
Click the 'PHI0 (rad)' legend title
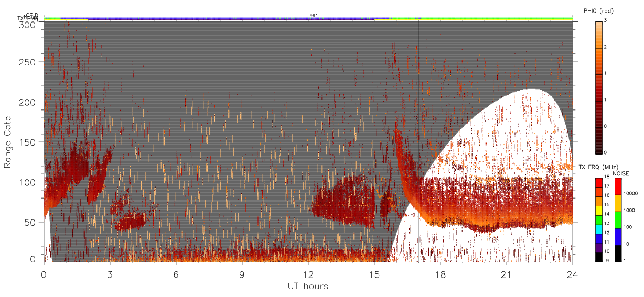[x=599, y=11]
